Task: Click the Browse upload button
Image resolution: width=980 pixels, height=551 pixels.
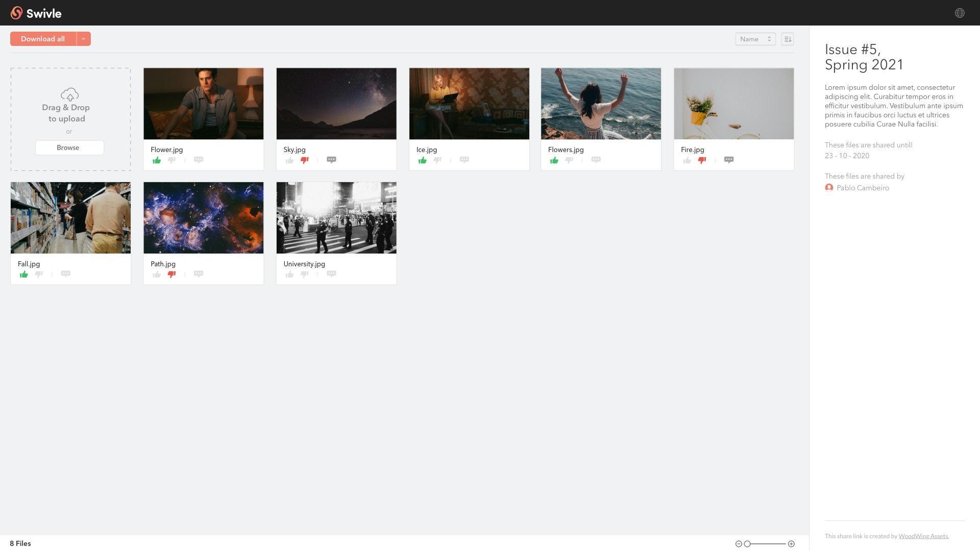Action: coord(69,147)
